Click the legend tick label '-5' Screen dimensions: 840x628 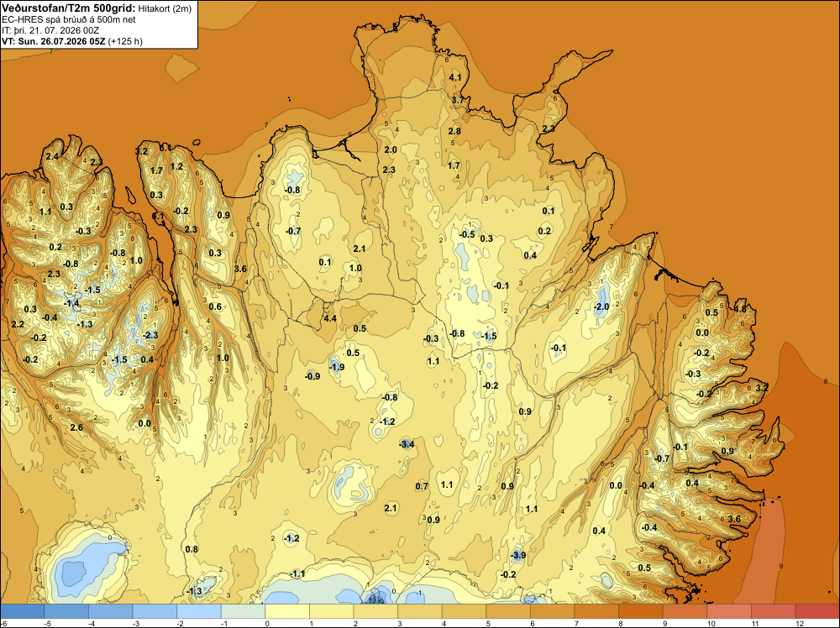tap(50, 623)
